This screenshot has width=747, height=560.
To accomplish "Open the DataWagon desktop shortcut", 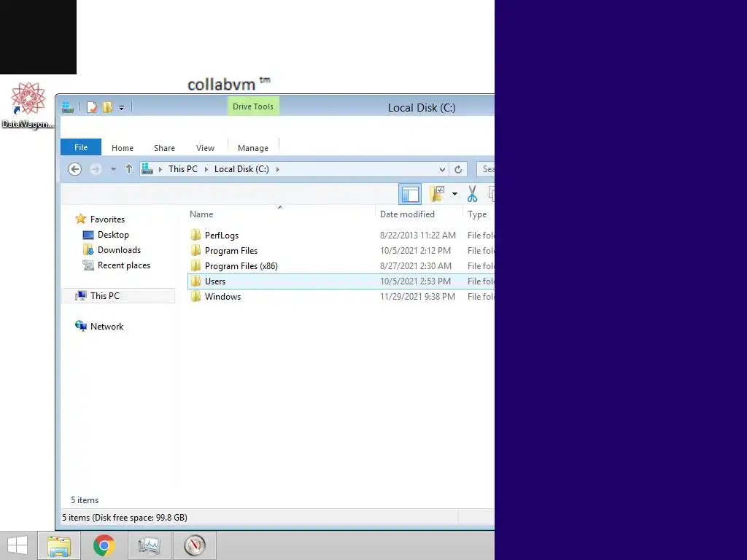I will [28, 106].
